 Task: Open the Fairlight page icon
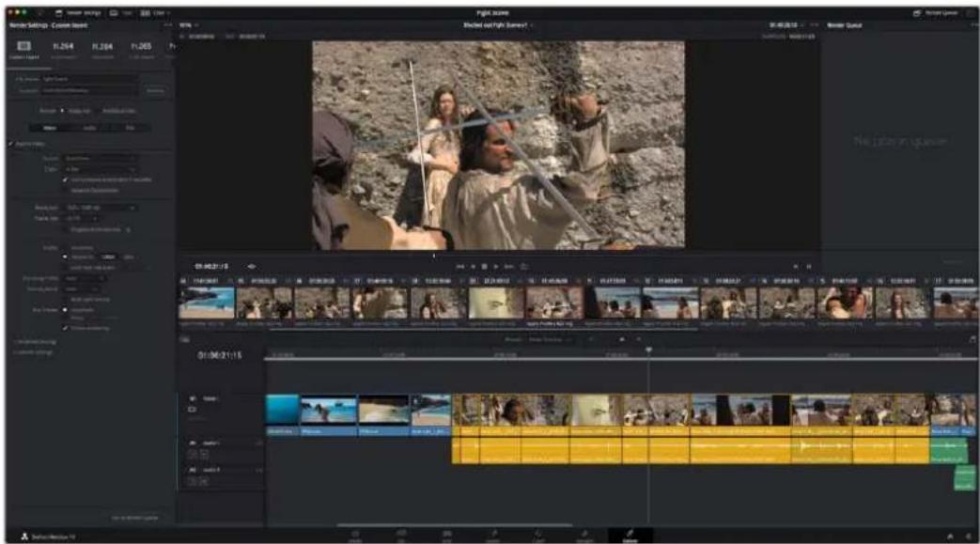(584, 536)
